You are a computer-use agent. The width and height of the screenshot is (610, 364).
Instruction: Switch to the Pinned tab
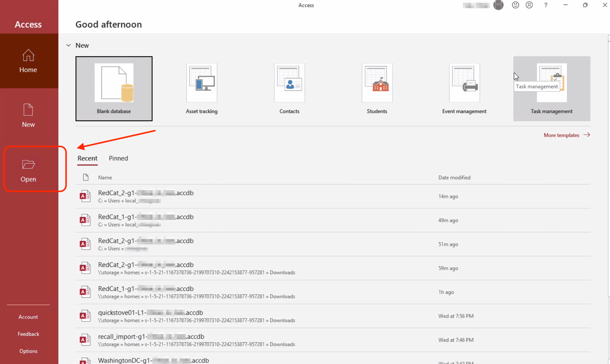point(118,158)
